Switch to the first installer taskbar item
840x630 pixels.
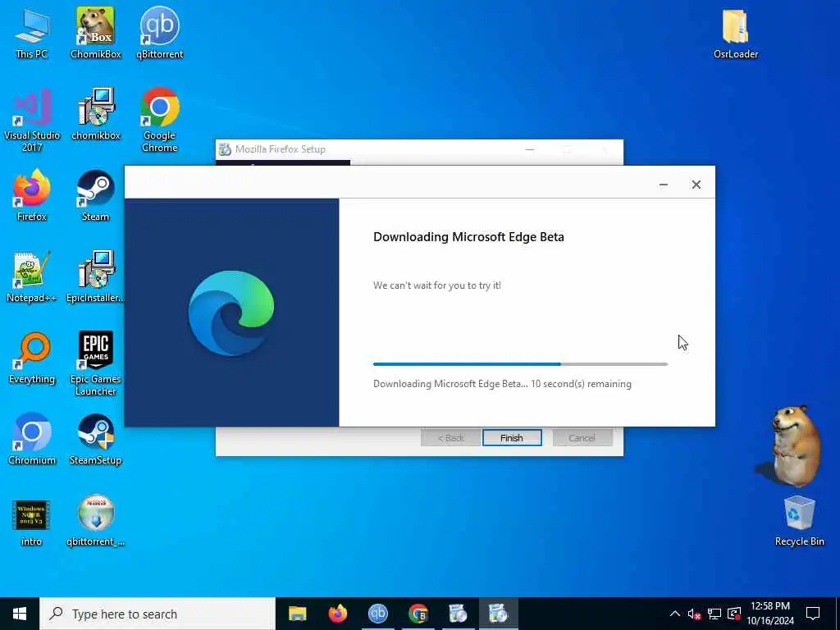(458, 614)
